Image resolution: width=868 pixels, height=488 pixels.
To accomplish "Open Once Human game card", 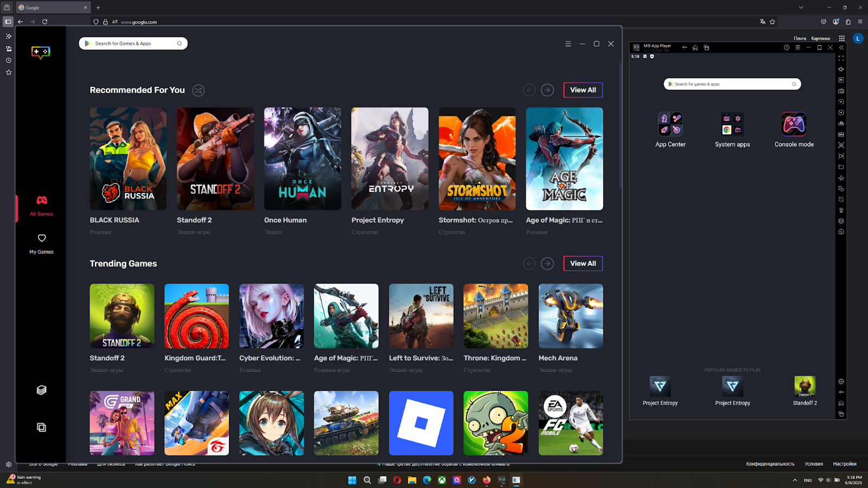I will tap(303, 159).
